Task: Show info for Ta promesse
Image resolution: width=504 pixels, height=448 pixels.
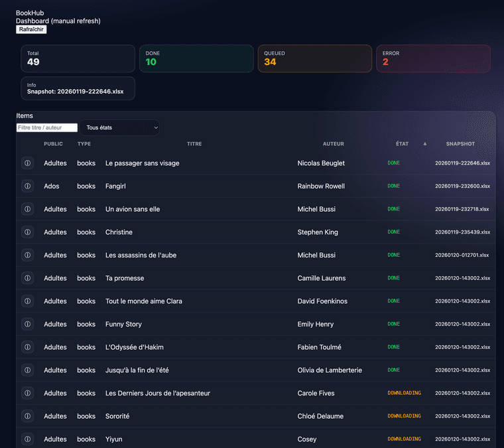Action: [x=27, y=278]
